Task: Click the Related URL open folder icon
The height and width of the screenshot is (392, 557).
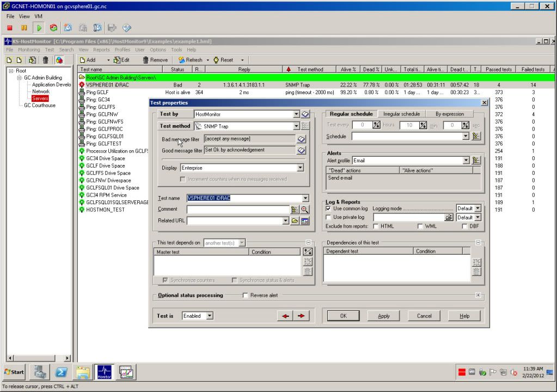Action: click(x=295, y=221)
